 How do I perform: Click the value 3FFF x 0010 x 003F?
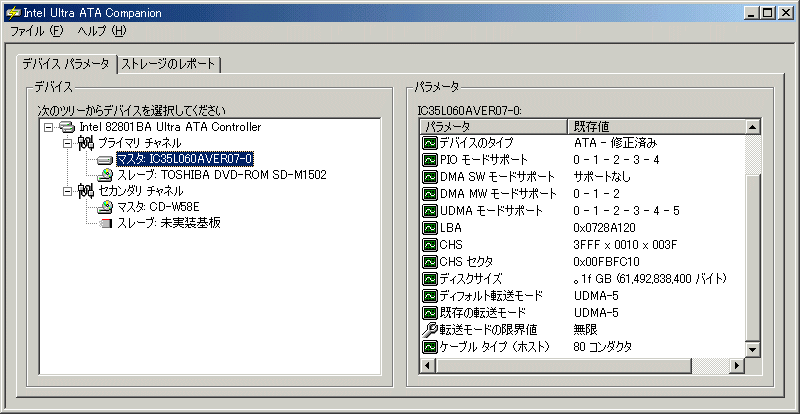[x=625, y=245]
